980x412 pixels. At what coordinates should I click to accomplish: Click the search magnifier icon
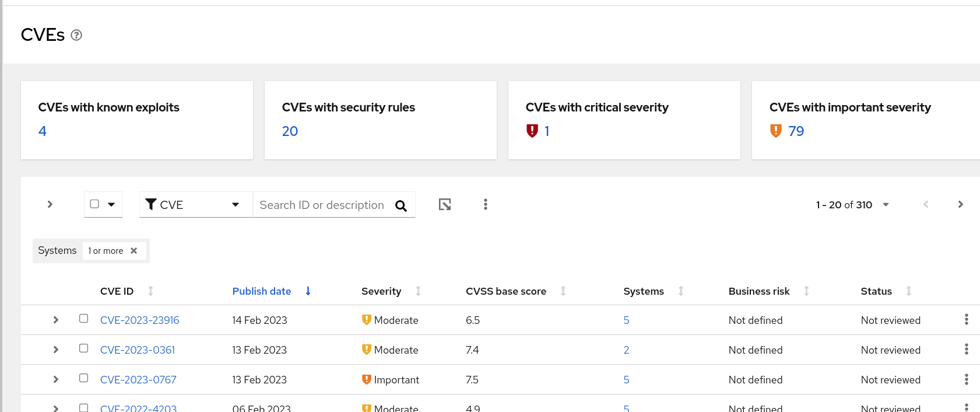[x=401, y=205]
